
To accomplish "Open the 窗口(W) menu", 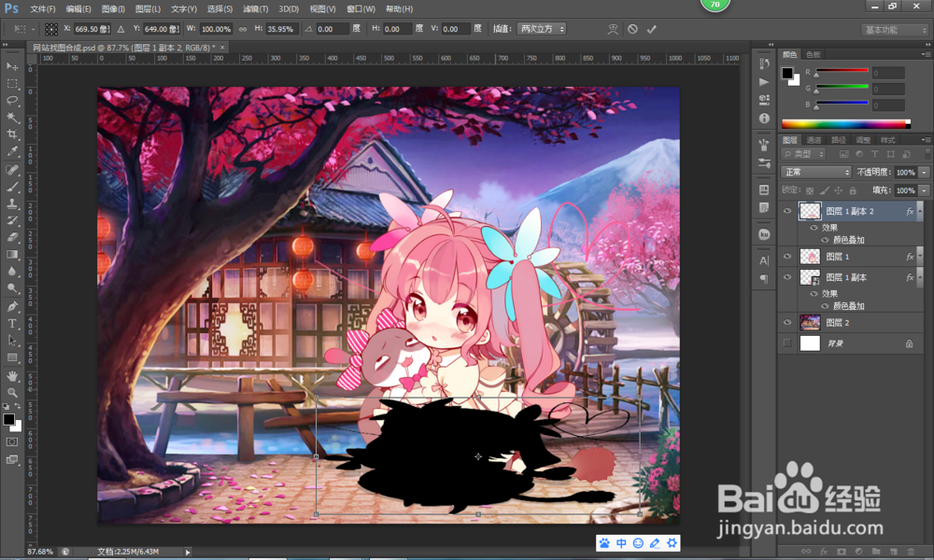I will (x=361, y=9).
